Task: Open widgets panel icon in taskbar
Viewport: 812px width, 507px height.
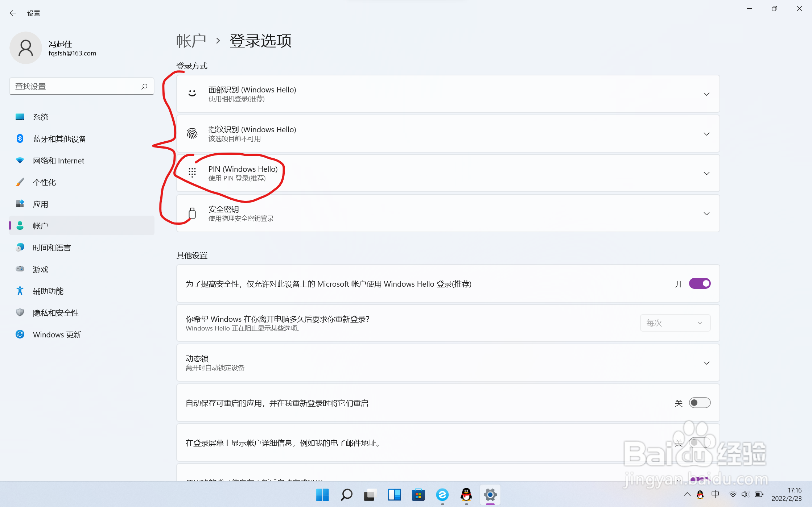Action: pyautogui.click(x=394, y=495)
